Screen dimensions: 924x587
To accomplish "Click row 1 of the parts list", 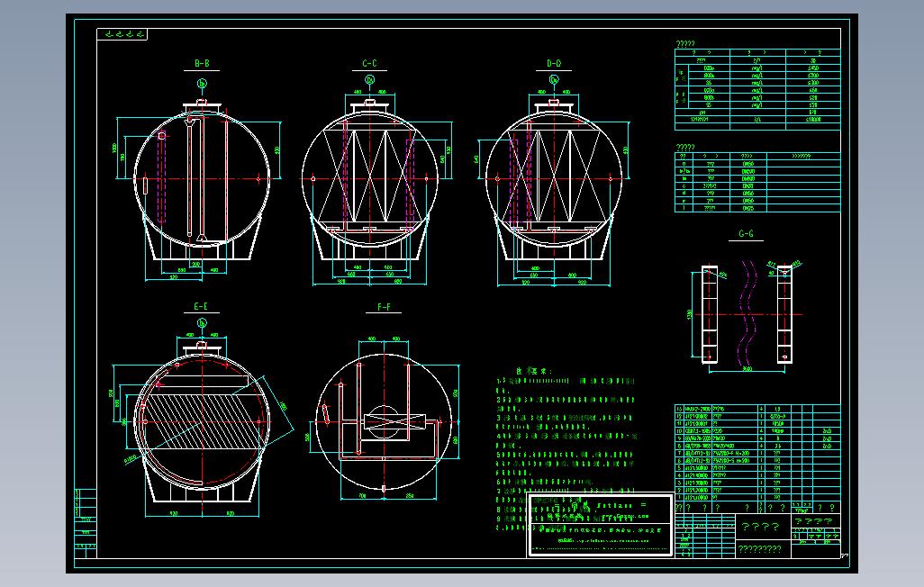I will click(757, 497).
